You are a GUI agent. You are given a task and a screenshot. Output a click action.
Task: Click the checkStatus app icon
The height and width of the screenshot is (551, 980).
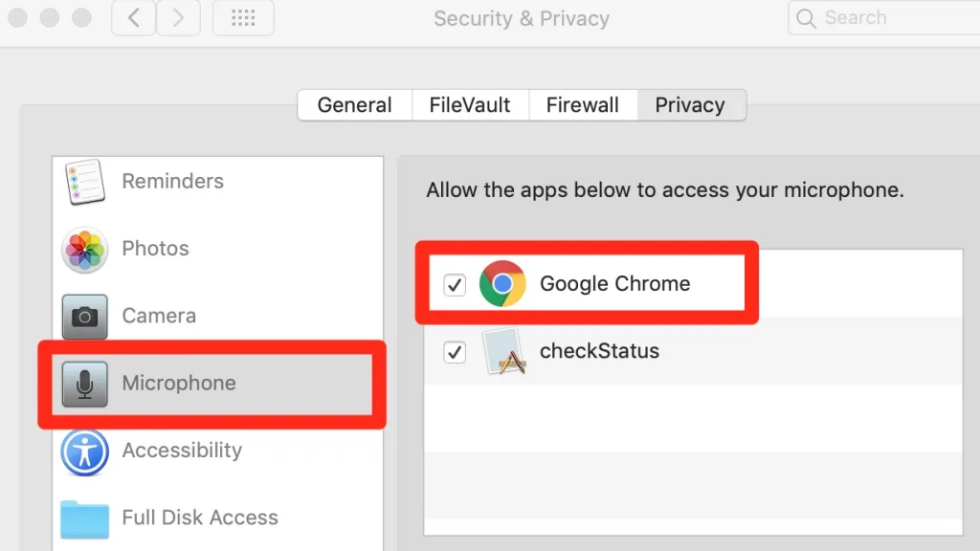(502, 351)
